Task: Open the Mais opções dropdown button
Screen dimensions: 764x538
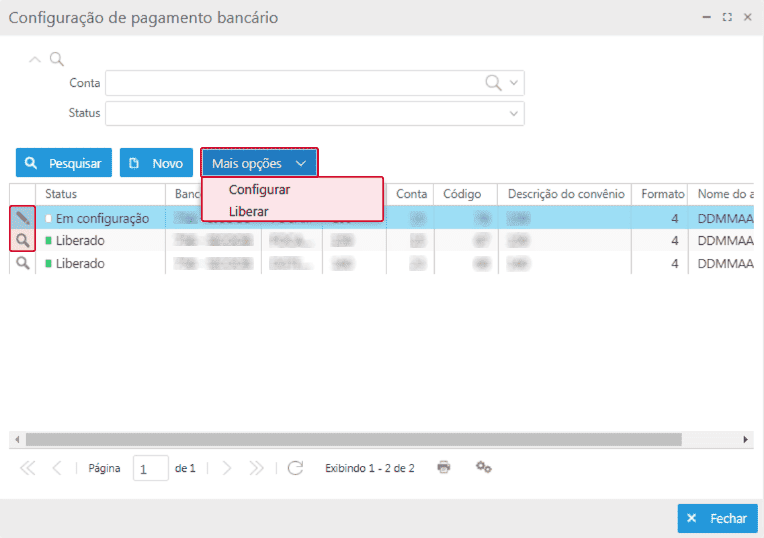Action: point(259,163)
